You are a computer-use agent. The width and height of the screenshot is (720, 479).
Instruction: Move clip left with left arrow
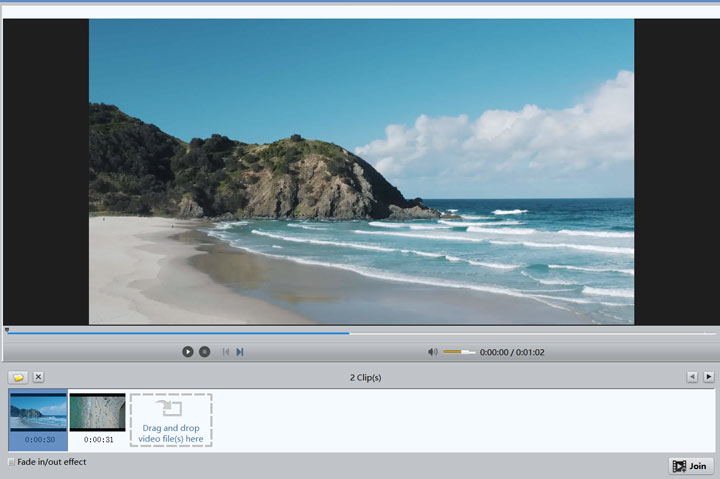point(691,377)
